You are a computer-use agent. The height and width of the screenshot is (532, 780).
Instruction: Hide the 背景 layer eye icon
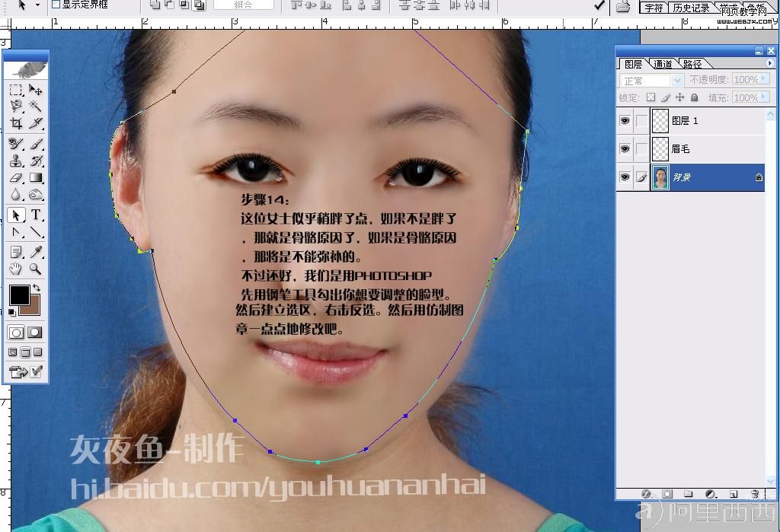coord(625,177)
